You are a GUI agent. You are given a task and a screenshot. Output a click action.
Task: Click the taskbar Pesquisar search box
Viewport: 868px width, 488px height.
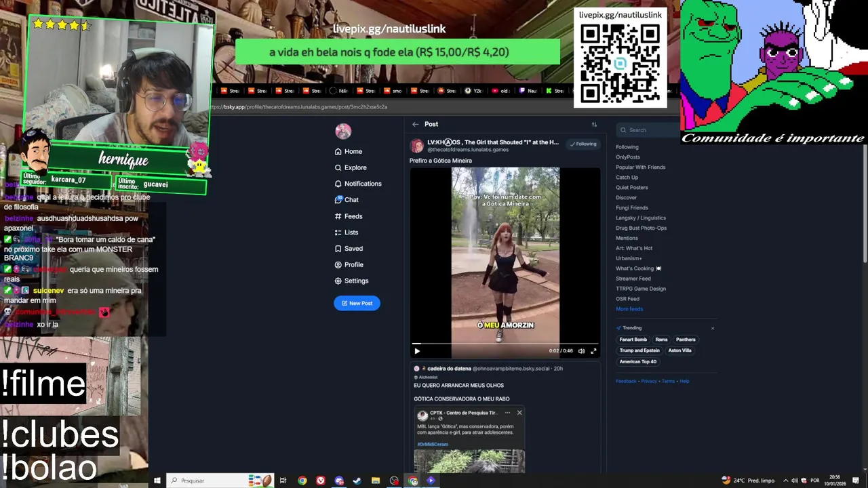(220, 481)
